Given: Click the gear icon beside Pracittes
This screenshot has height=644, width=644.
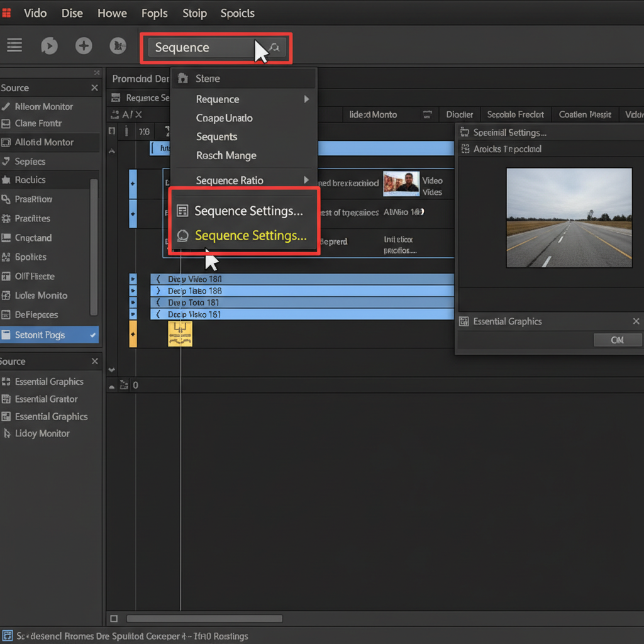Looking at the screenshot, I should pos(6,218).
